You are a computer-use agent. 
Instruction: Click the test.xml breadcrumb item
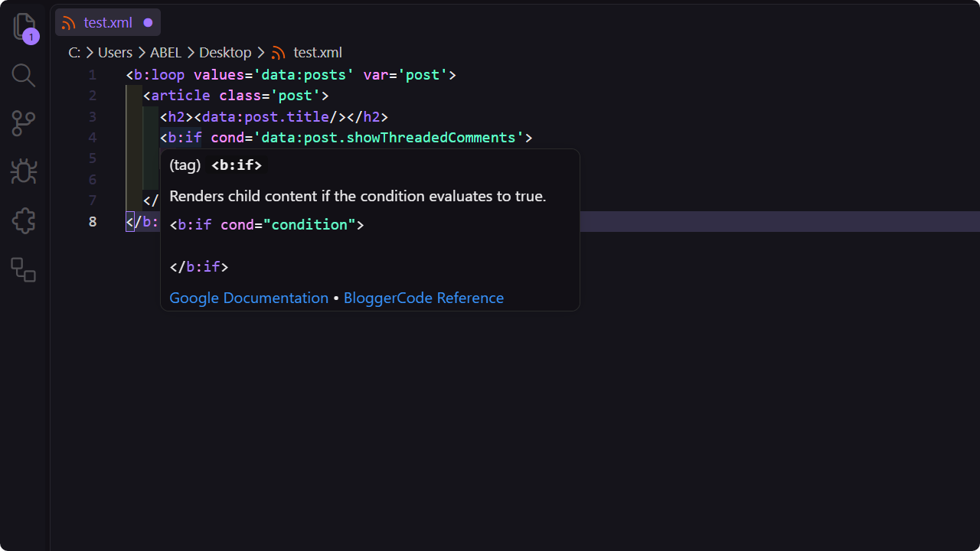(318, 53)
